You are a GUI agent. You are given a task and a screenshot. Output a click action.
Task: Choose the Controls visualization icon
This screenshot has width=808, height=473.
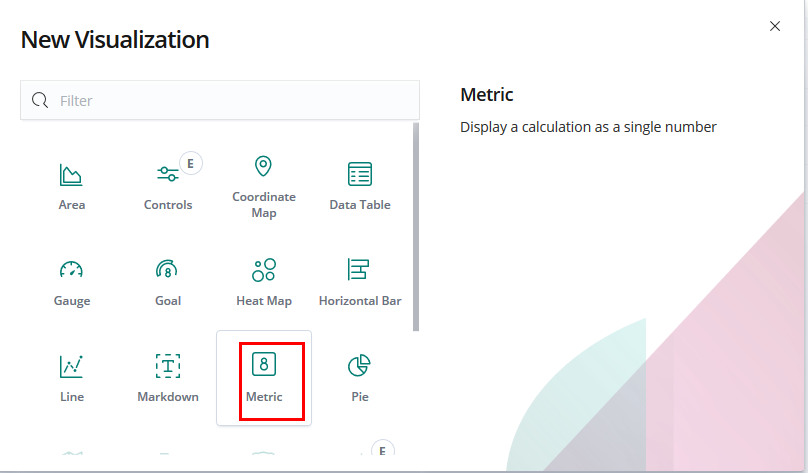[167, 174]
